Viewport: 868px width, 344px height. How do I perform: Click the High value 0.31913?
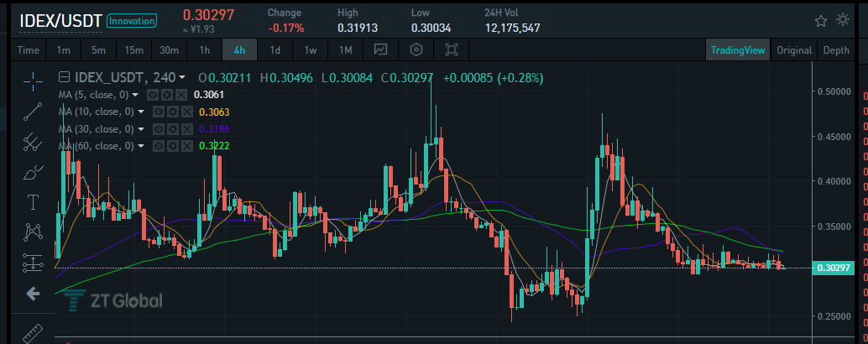point(358,28)
